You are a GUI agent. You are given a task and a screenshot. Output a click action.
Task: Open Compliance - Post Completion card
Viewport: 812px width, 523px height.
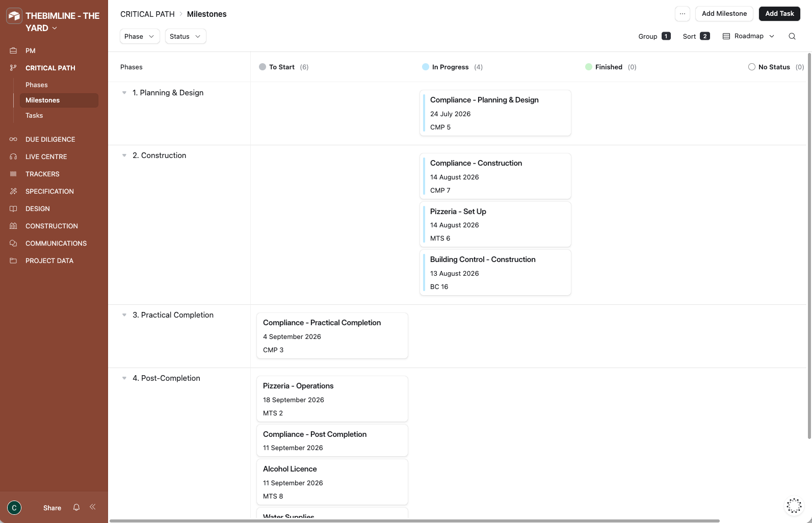pyautogui.click(x=332, y=440)
